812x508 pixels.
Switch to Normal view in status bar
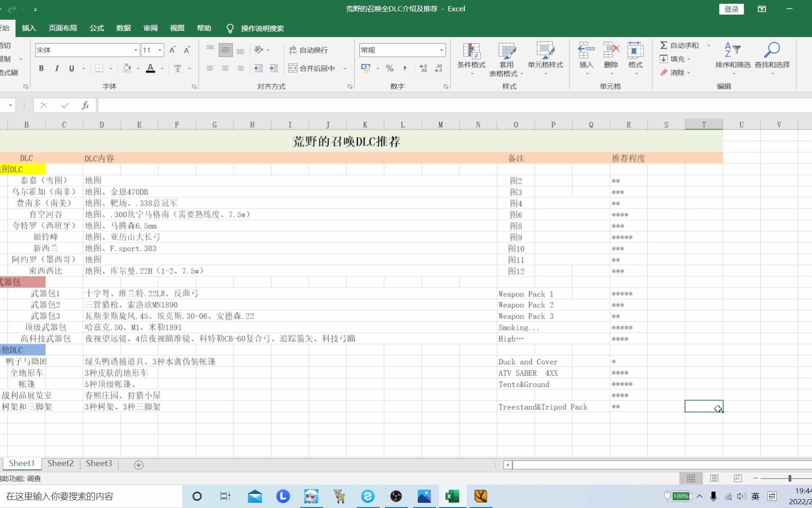click(691, 478)
